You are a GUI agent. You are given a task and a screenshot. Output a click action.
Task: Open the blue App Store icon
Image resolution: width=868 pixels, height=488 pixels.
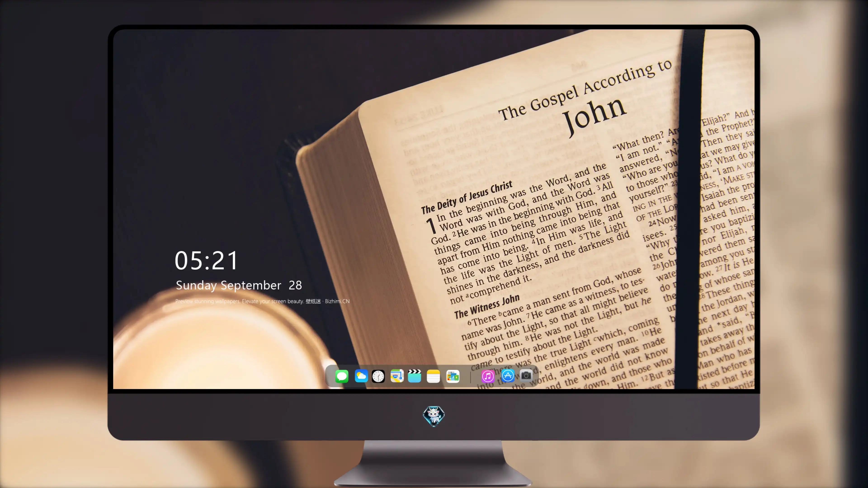tap(508, 376)
